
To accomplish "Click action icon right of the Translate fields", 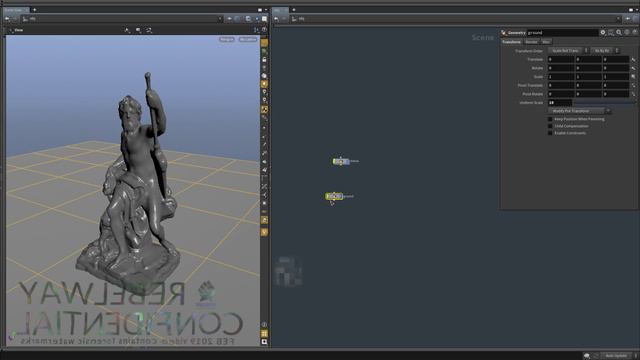I will point(633,60).
